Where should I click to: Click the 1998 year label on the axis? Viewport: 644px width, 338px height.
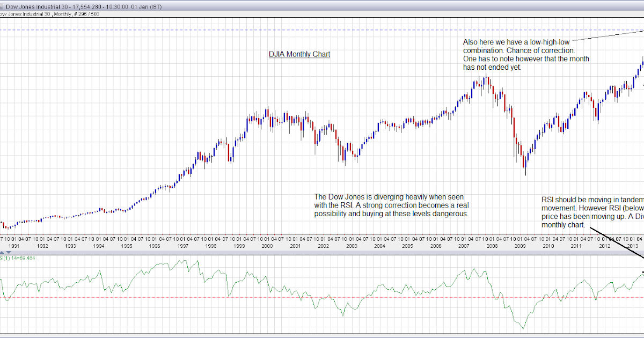point(211,246)
